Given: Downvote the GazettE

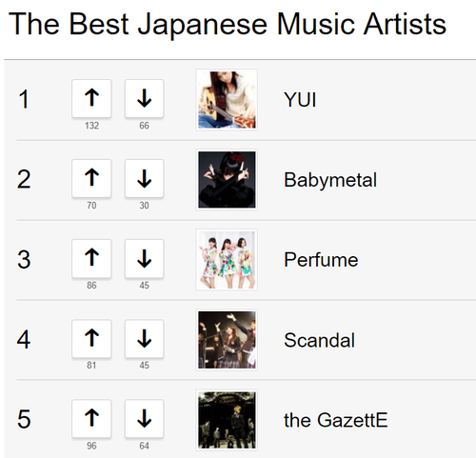Looking at the screenshot, I should [144, 419].
